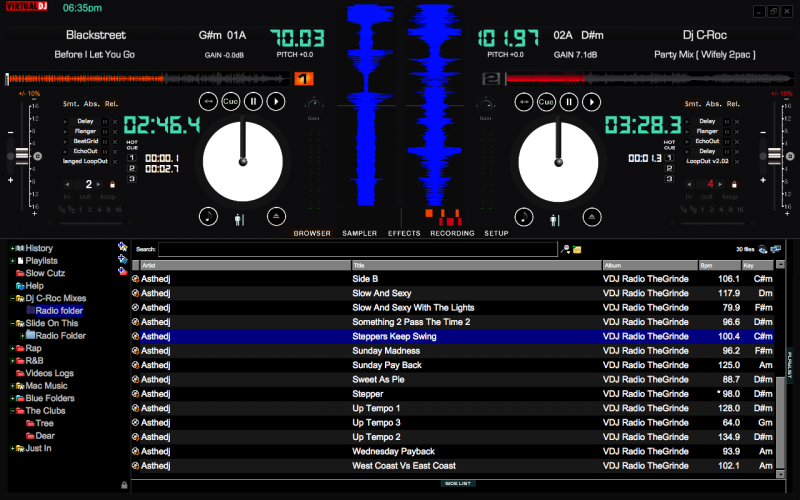Start playback on the left deck
The height and width of the screenshot is (500, 800).
point(276,102)
